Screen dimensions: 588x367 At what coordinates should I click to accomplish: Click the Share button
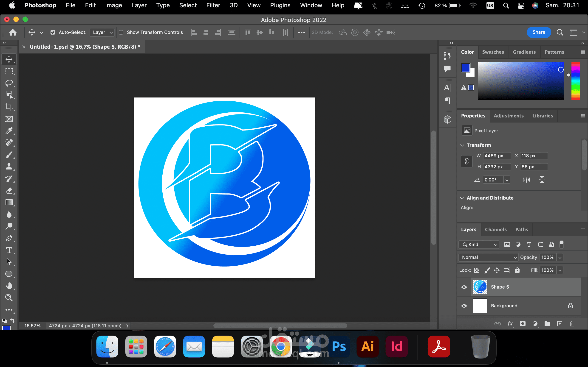point(538,32)
